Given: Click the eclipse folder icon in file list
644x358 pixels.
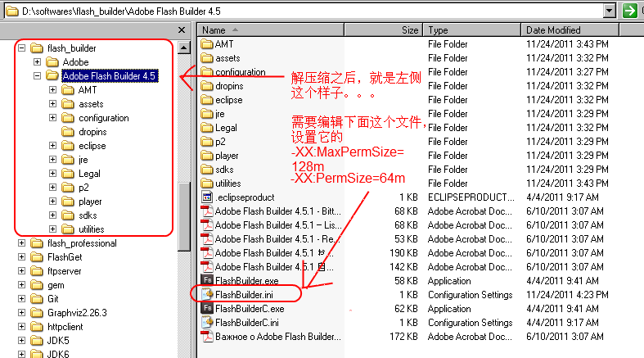Looking at the screenshot, I should pyautogui.click(x=207, y=99).
